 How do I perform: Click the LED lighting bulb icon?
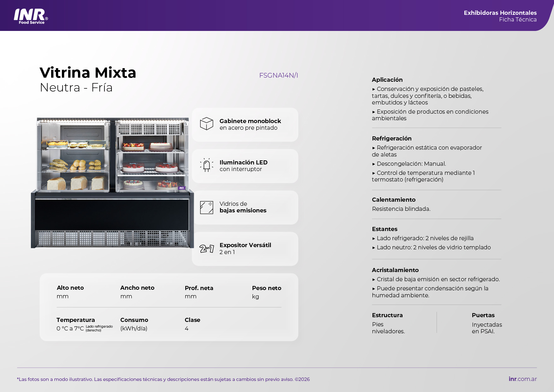(x=206, y=165)
